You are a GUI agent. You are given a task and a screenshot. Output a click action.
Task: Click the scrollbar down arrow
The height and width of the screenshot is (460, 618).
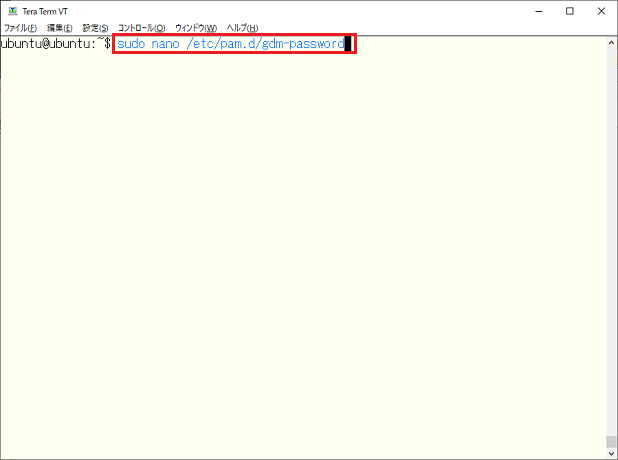611,454
